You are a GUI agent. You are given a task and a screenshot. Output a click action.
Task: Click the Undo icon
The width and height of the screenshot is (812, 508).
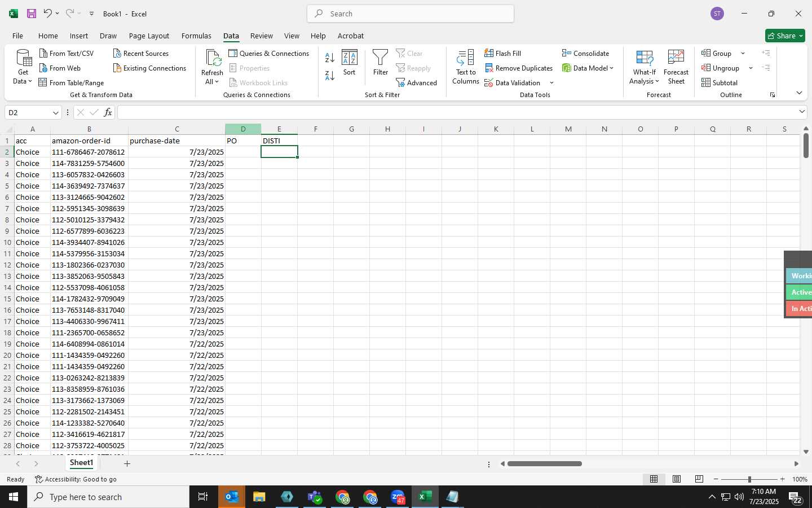pyautogui.click(x=48, y=14)
